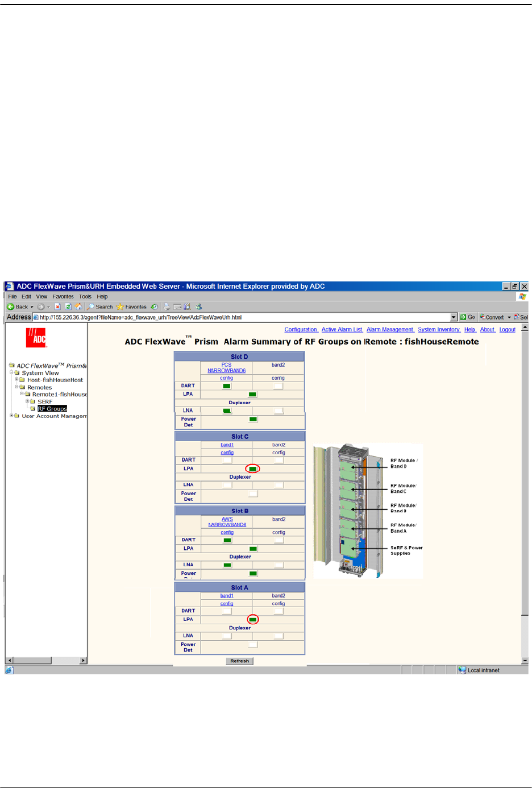This screenshot has width=532, height=792.
Task: Open the View menu
Action: (x=42, y=297)
